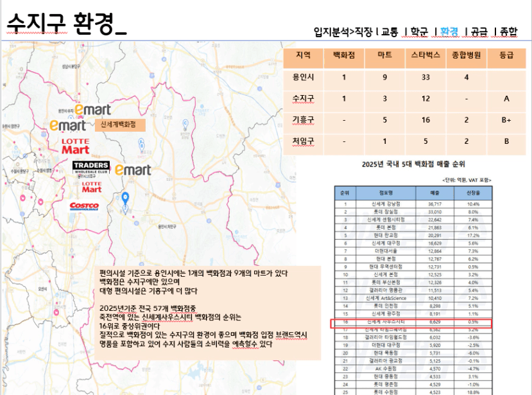Click the emart logo beside the 신세계백화점 label
The image size is (532, 395).
pyautogui.click(x=67, y=125)
